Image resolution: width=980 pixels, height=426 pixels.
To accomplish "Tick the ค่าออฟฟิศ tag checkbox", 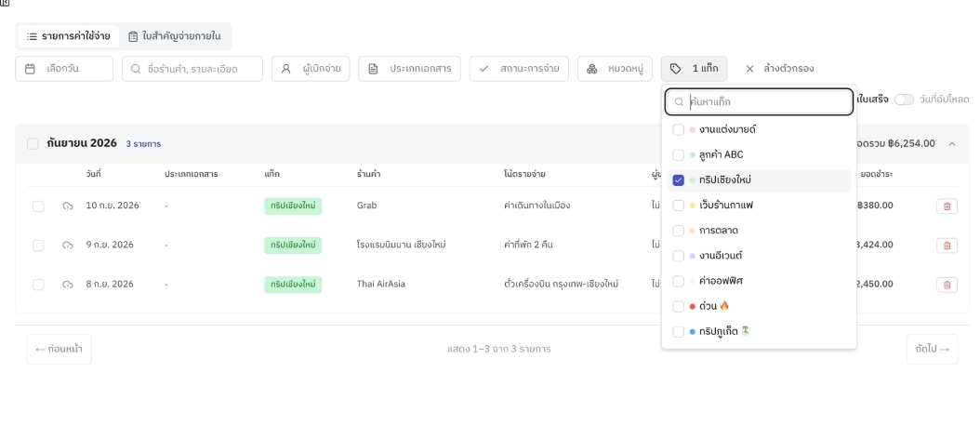I will (678, 282).
